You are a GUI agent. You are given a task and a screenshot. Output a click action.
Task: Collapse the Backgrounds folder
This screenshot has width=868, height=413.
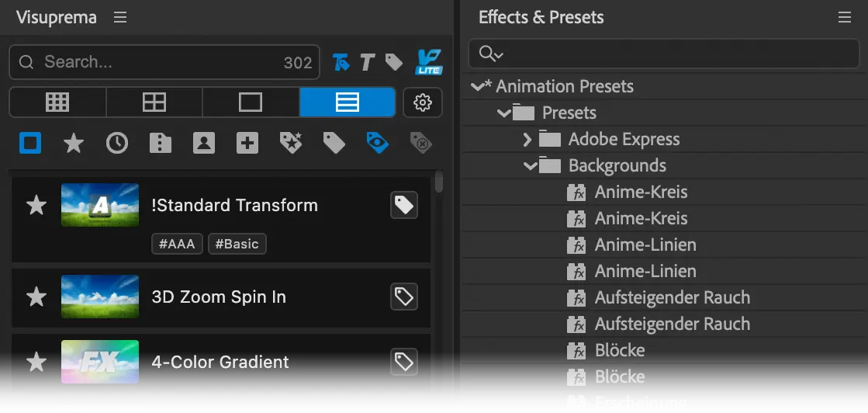point(531,166)
